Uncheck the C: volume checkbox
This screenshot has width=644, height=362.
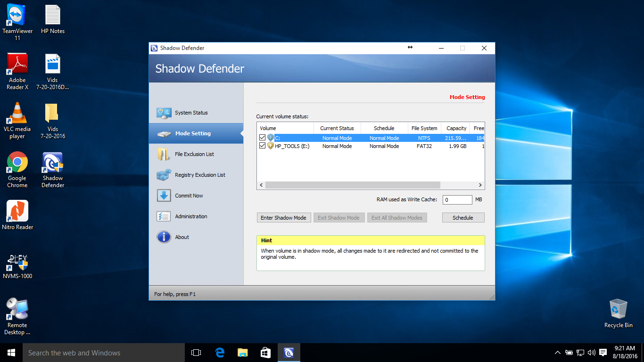[263, 138]
